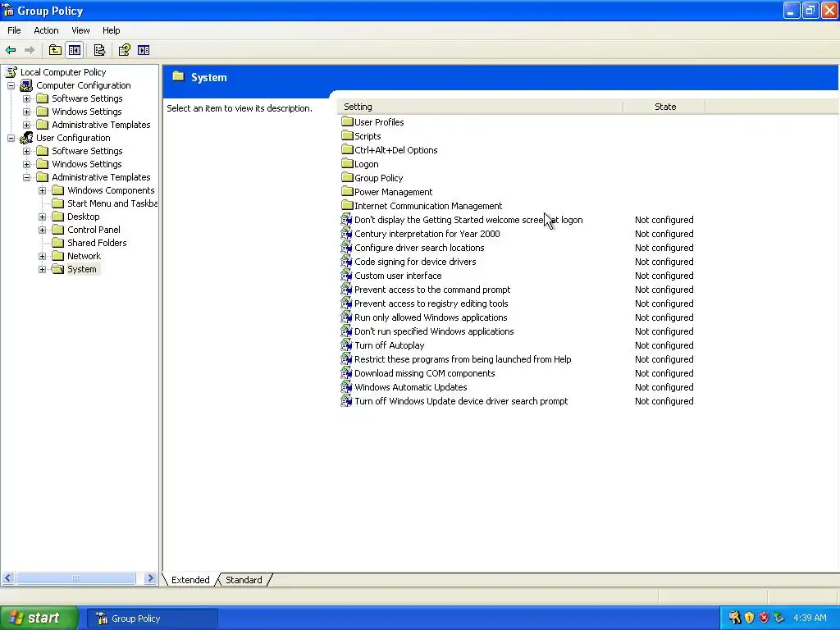840x630 pixels.
Task: Click the yellow security shield tray icon
Action: pos(750,618)
